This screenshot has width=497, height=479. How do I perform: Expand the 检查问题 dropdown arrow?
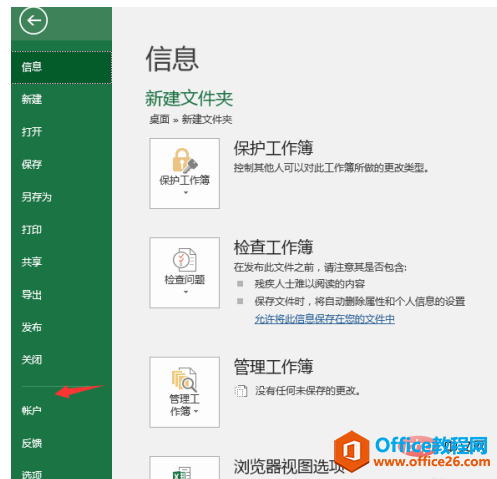186,292
